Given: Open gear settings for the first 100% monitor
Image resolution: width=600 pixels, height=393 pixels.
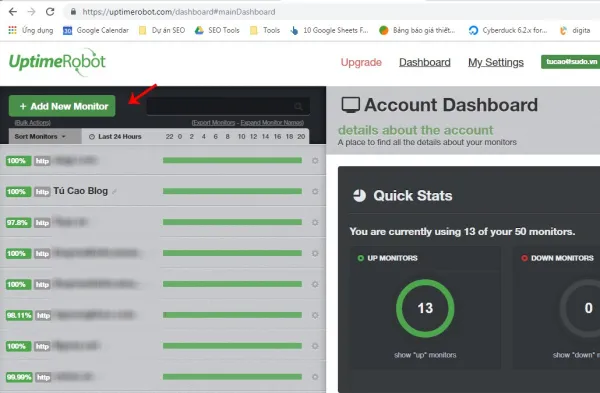Looking at the screenshot, I should 315,161.
